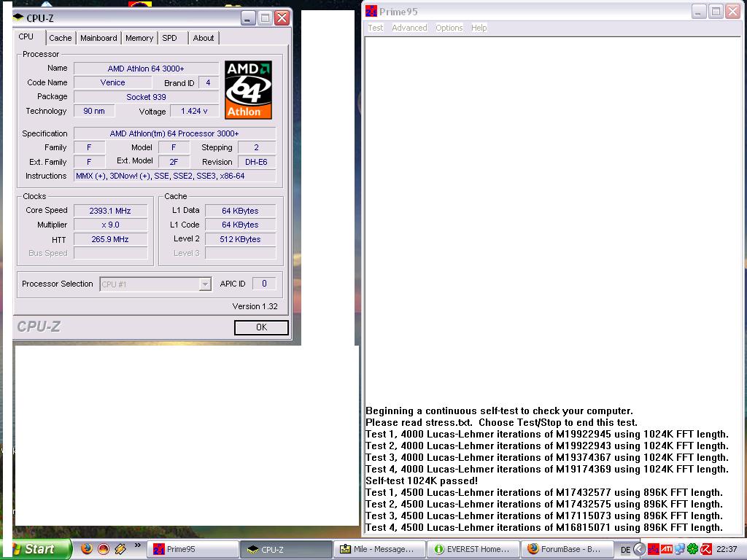The width and height of the screenshot is (747, 560).
Task: Click the HTT value 265.9 MHz
Action: coord(111,239)
